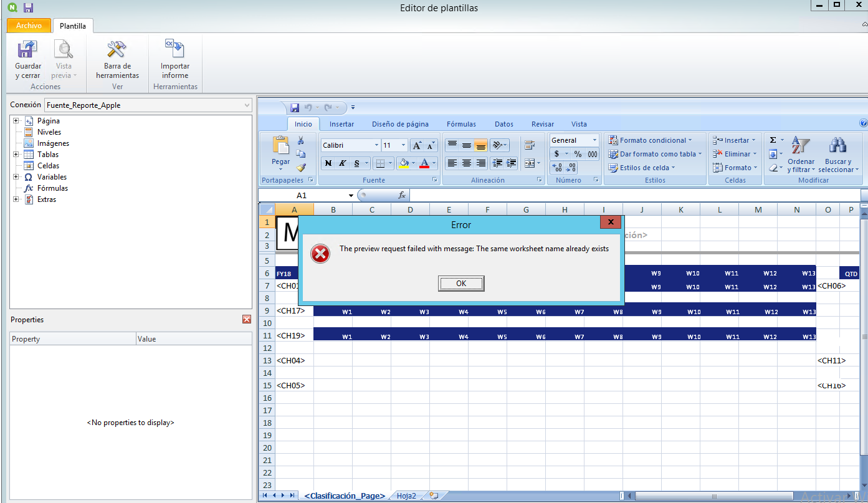The height and width of the screenshot is (503, 868).
Task: Apply the percent % number format
Action: pos(578,154)
